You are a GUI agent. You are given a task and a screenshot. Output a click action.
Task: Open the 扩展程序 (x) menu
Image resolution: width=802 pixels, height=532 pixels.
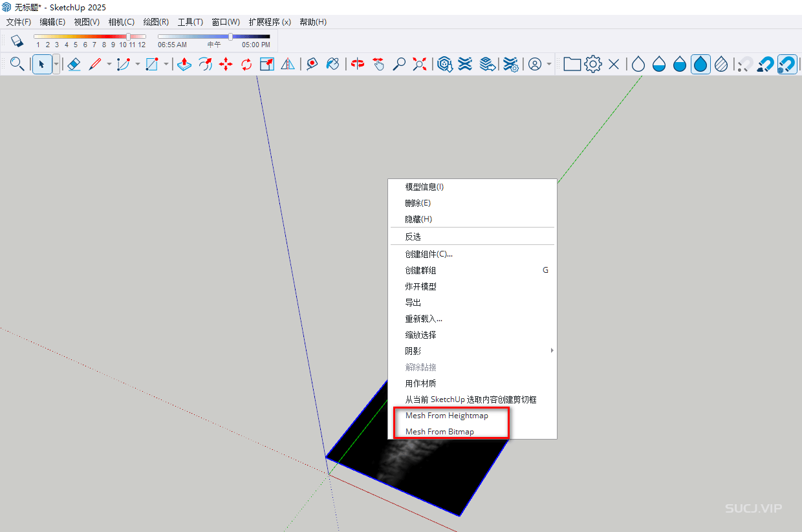[x=270, y=22]
